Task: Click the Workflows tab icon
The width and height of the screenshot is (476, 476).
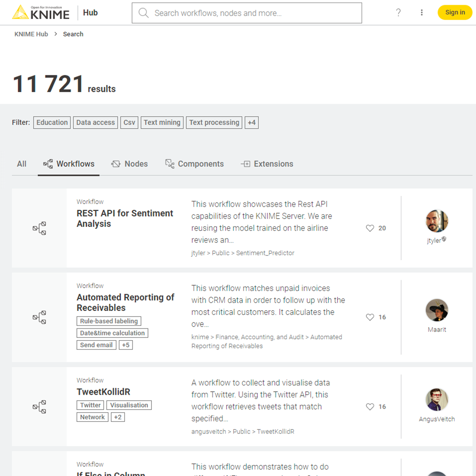Action: (x=48, y=164)
